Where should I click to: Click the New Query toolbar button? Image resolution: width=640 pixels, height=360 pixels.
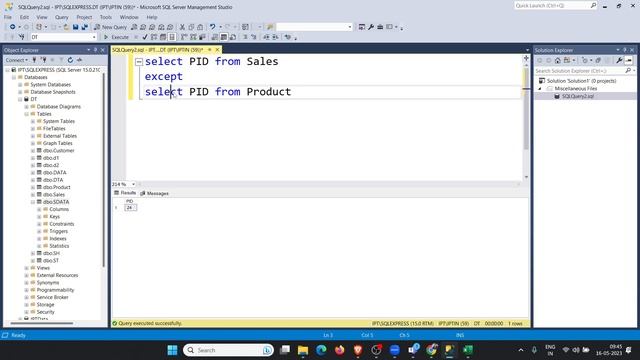[x=110, y=27]
